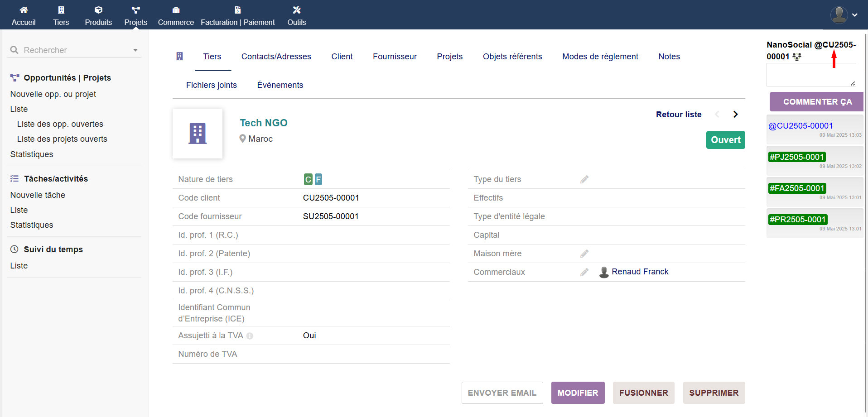Go to next record arrow
This screenshot has width=868, height=417.
[735, 115]
